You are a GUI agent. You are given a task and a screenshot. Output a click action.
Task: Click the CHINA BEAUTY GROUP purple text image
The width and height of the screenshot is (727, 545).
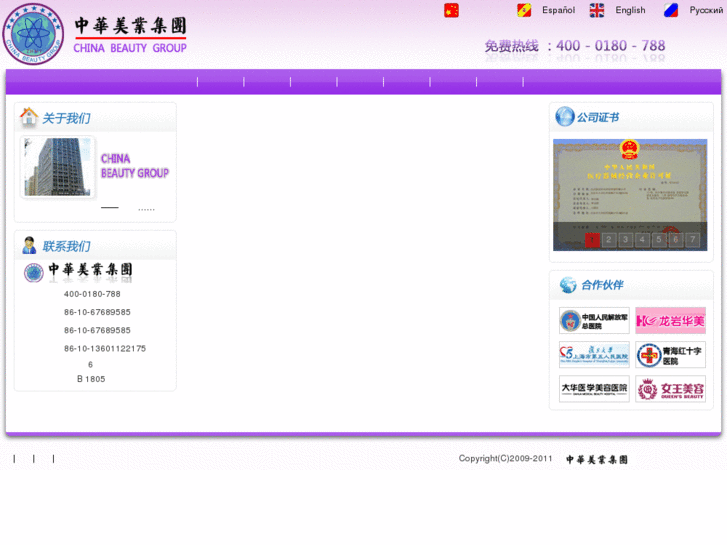pos(134,166)
